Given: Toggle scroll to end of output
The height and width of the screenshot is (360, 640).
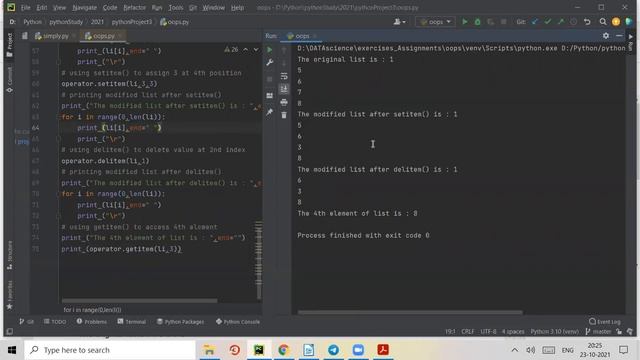Looking at the screenshot, I should (x=284, y=89).
